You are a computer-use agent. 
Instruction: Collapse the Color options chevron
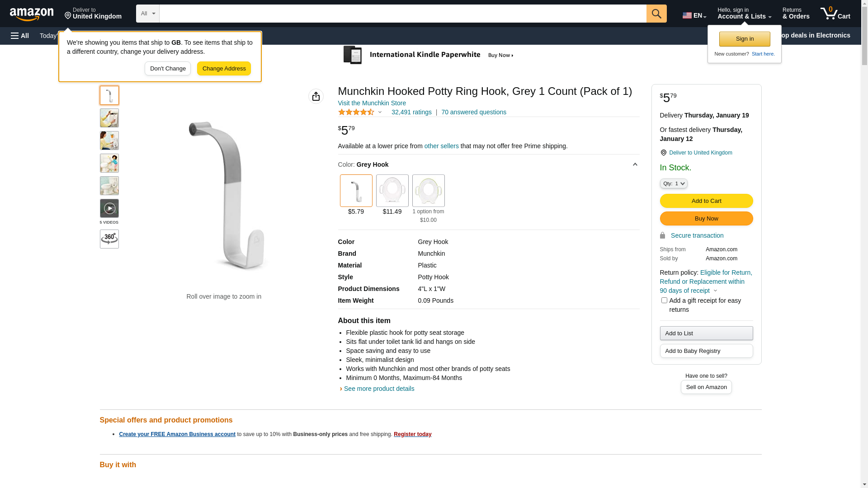pyautogui.click(x=635, y=164)
